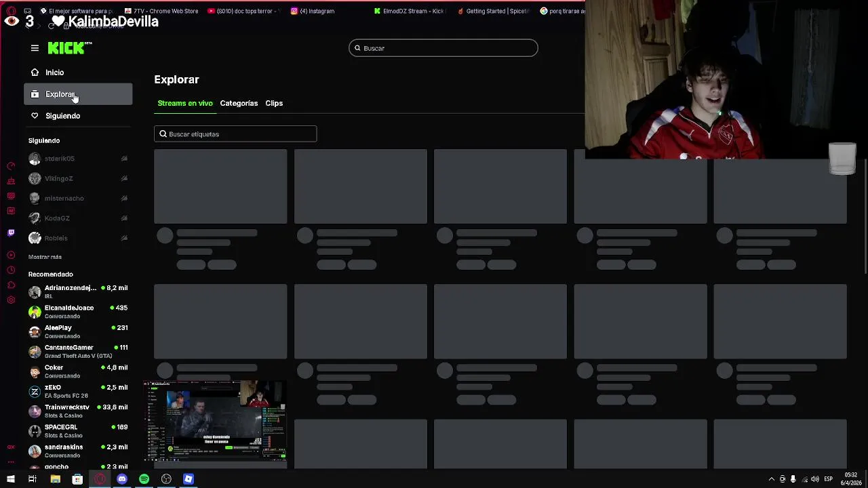Switch to the Categorías tab
The image size is (868, 488).
[x=239, y=103]
